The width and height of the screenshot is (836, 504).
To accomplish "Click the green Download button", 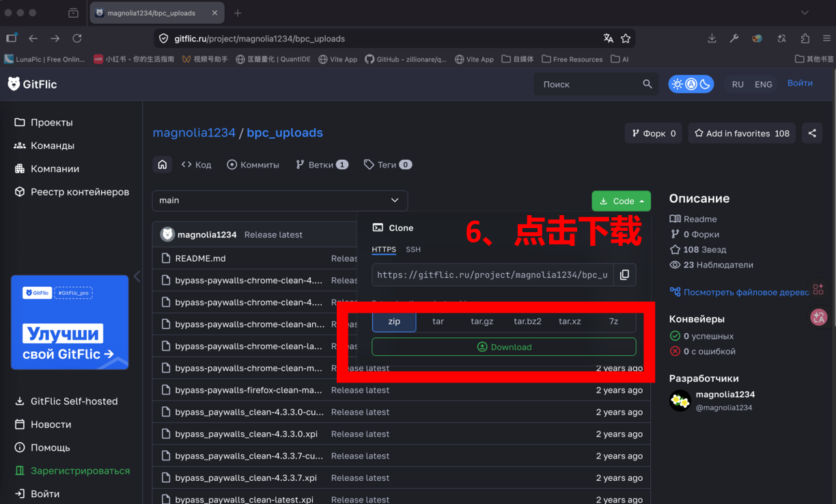I will click(x=504, y=347).
